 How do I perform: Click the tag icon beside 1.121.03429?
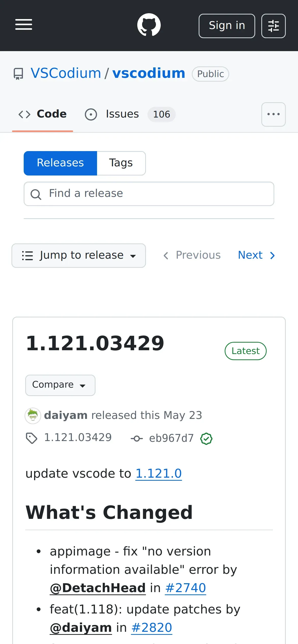click(x=32, y=438)
